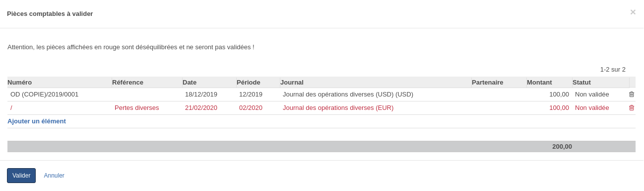Sort by the Période column header

[x=258, y=83]
